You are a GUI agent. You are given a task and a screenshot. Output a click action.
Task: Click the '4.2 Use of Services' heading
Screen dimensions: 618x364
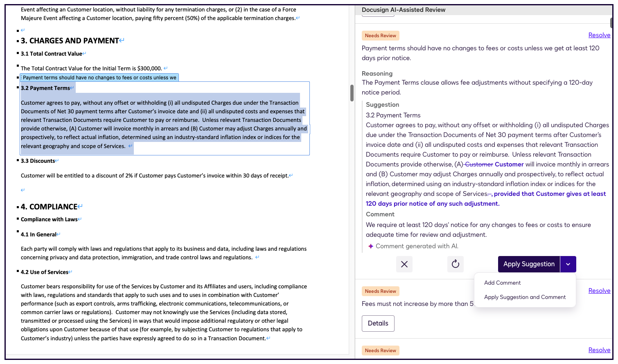(x=45, y=272)
